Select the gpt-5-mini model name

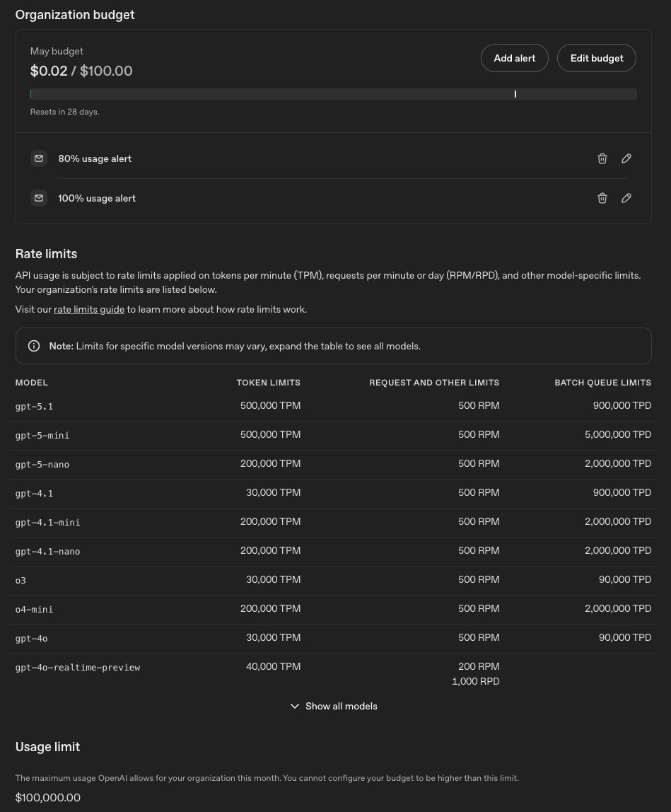click(x=42, y=436)
